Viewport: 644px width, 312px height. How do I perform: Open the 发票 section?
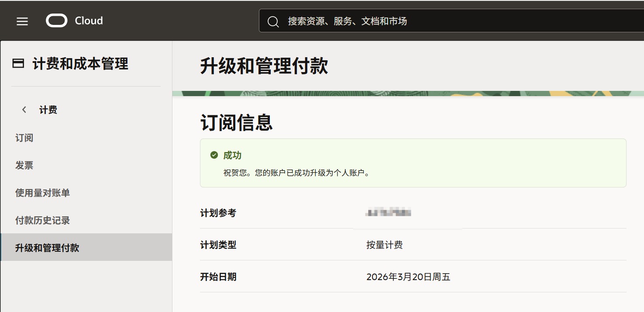[x=24, y=165]
